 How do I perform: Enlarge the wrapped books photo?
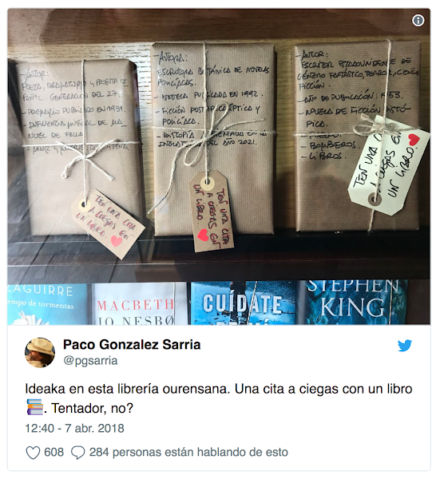219,167
